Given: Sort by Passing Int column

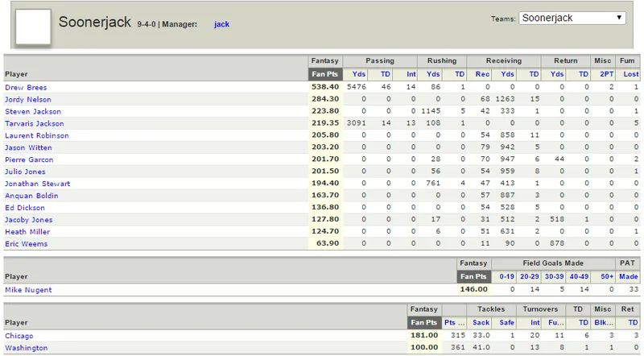Looking at the screenshot, I should (x=411, y=74).
